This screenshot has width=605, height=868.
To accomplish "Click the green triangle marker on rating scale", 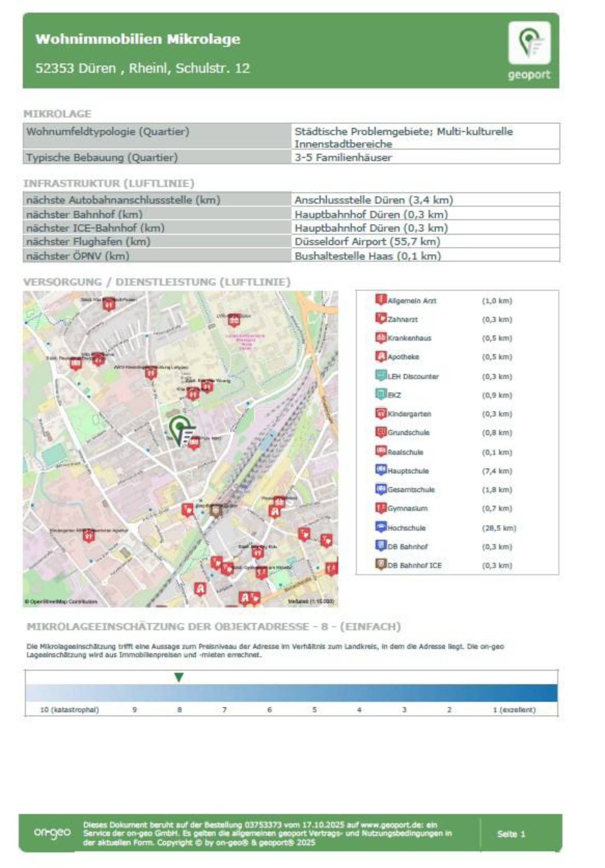I will 179,677.
